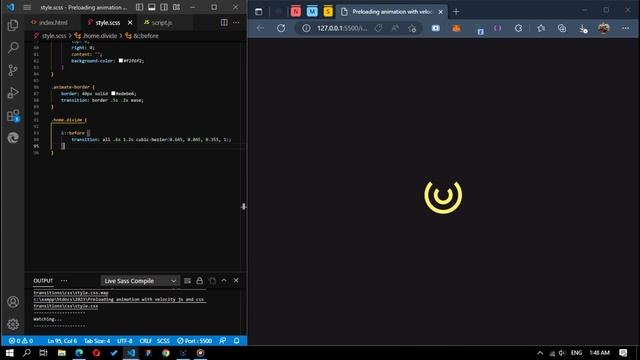640x360 pixels.
Task: Toggle the secondary sidebar layout button
Action: (164, 7)
